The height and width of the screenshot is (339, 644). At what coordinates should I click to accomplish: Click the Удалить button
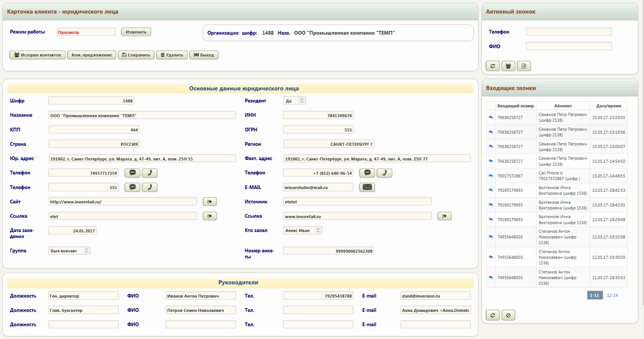point(172,55)
